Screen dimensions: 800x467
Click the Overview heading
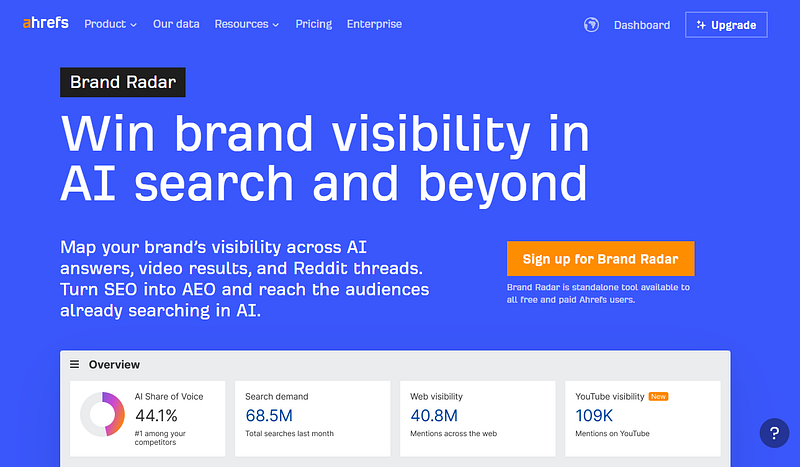[x=114, y=364]
